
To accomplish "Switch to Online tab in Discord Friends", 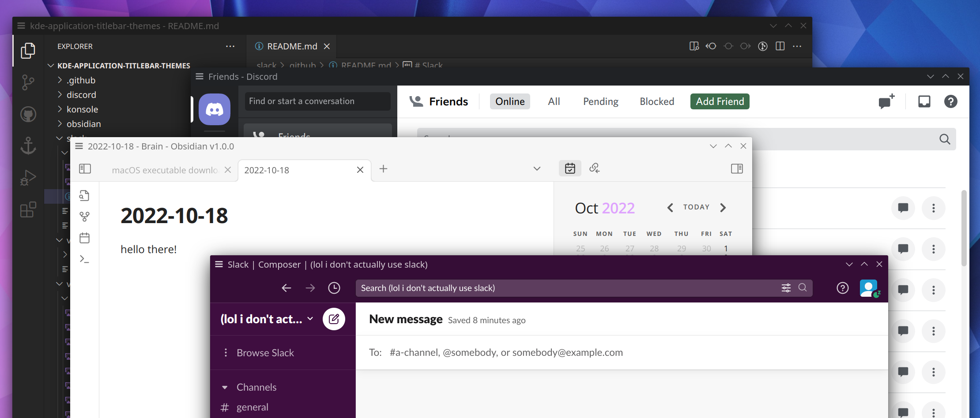I will pos(510,101).
